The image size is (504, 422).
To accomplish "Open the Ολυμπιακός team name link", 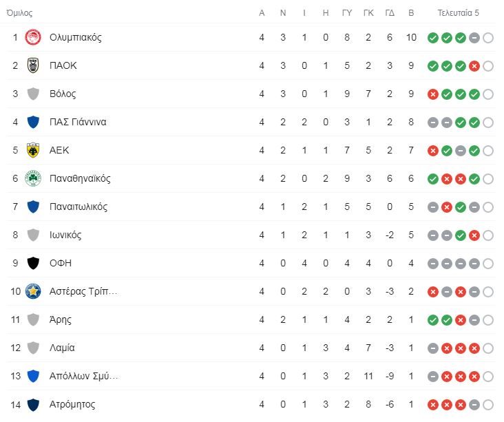I will click(x=76, y=38).
